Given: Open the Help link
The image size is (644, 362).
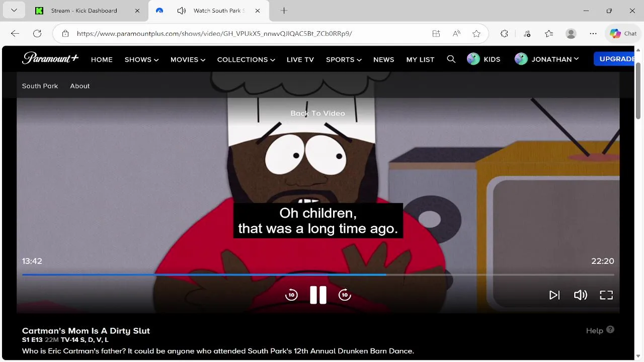Looking at the screenshot, I should (x=600, y=330).
